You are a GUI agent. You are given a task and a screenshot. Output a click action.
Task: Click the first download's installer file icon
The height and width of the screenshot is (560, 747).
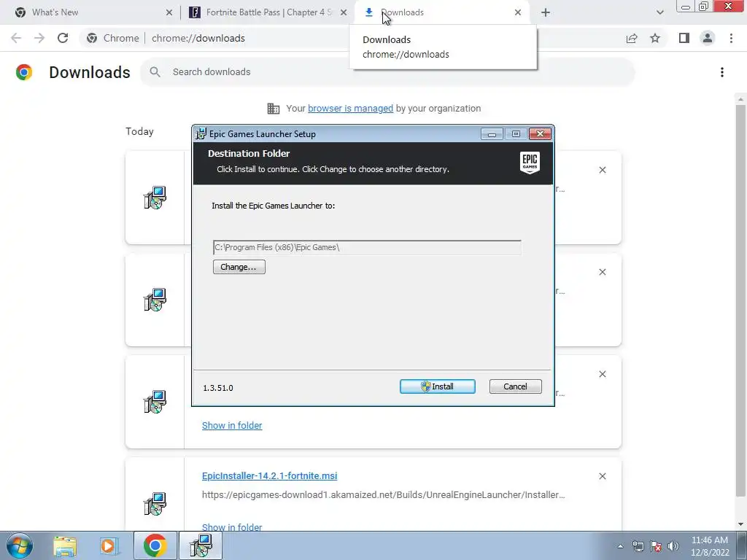(x=155, y=198)
